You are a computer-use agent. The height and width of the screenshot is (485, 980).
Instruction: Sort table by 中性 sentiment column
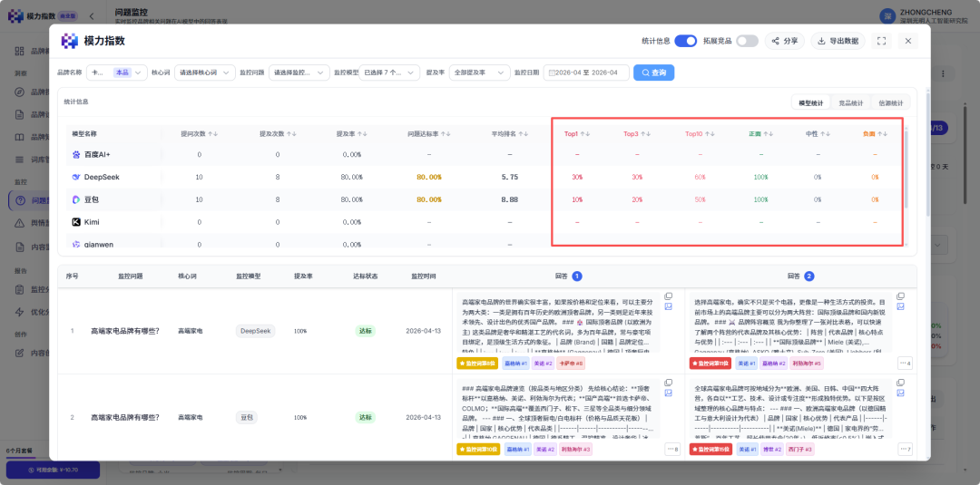(x=826, y=133)
